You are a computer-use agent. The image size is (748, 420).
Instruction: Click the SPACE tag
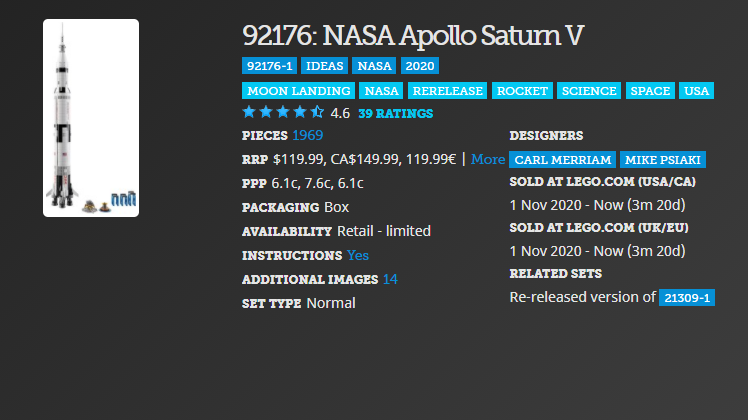(650, 91)
